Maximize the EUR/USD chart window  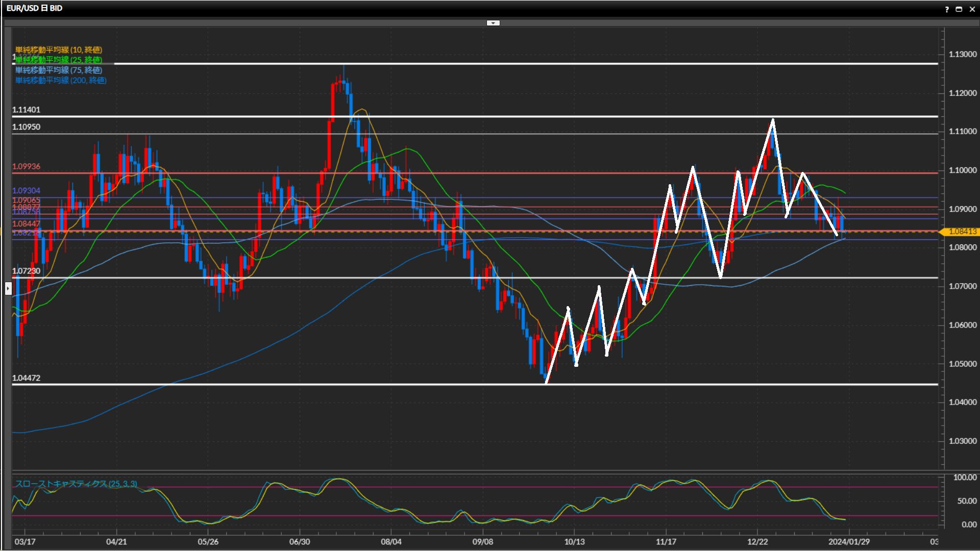tap(959, 9)
